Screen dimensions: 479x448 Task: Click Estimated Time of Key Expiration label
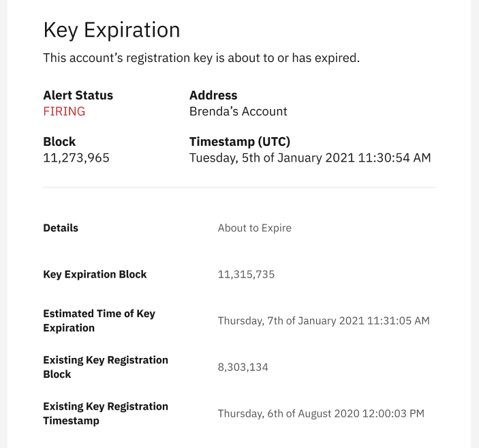(99, 320)
